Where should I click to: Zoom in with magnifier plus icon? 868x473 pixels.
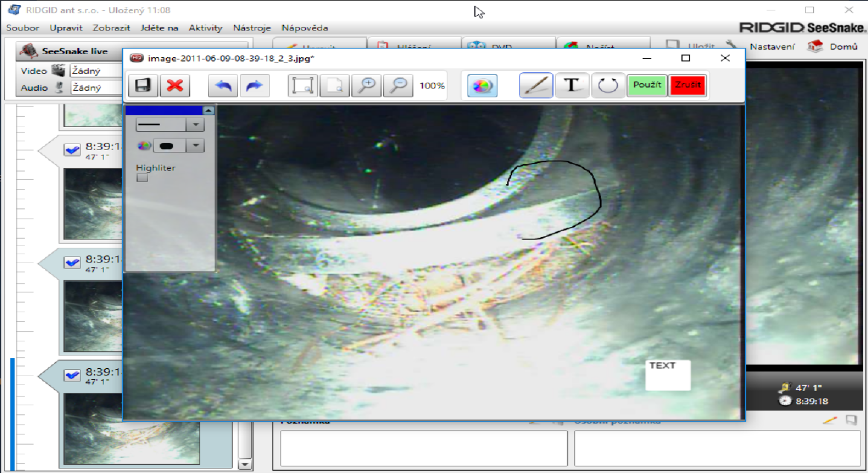click(366, 86)
